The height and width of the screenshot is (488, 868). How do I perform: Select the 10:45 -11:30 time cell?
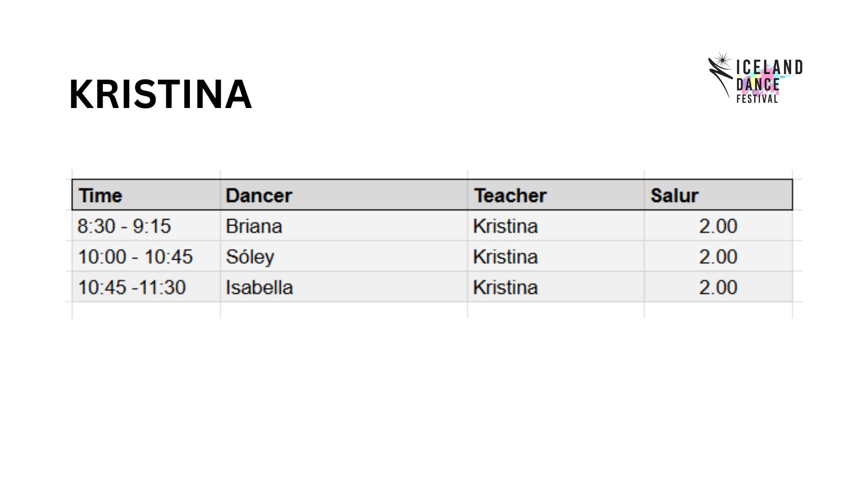(146, 287)
